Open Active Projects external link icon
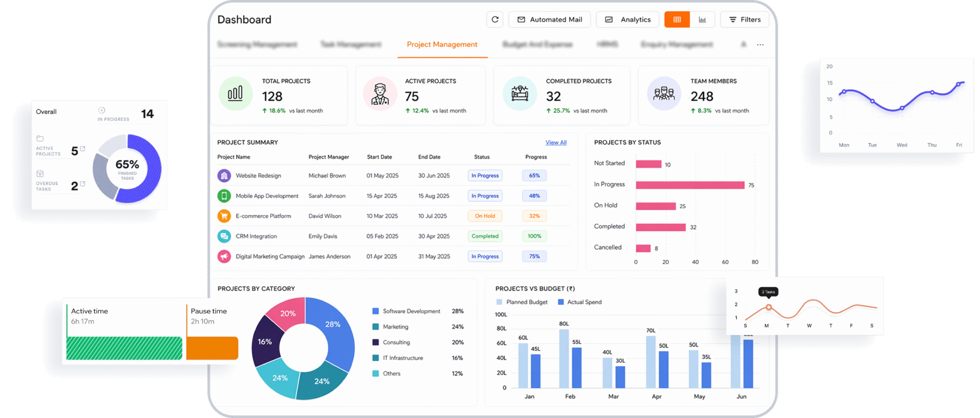980x418 pixels. tap(82, 149)
